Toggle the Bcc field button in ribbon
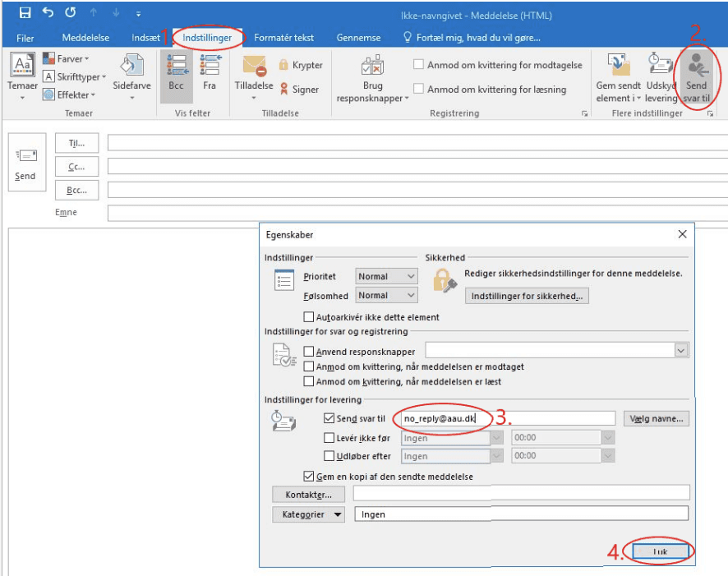 coord(176,75)
